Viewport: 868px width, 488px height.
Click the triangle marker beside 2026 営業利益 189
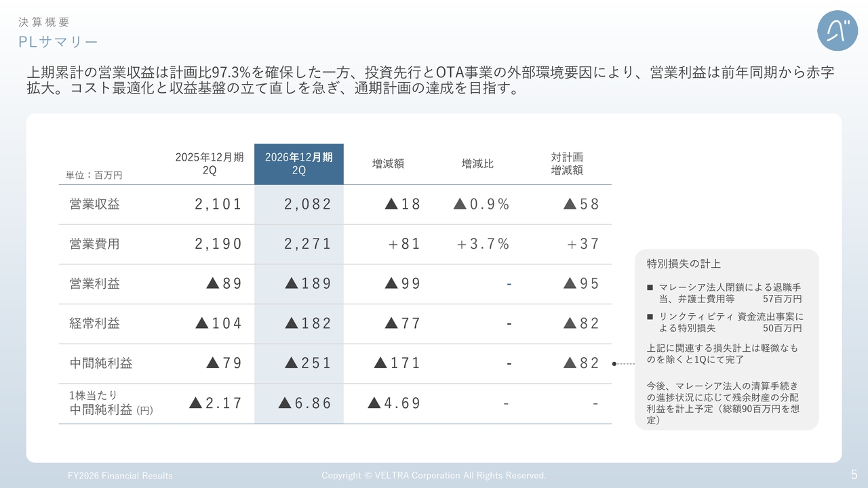(292, 283)
